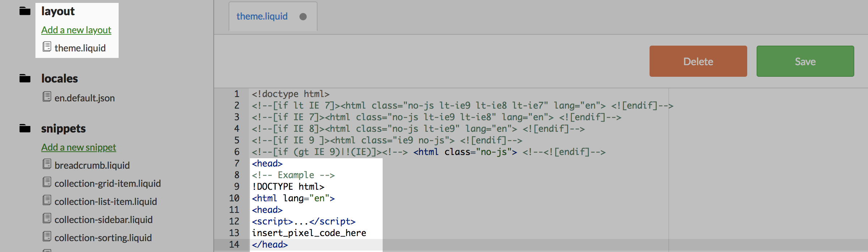Click the <head> tag on line 11
This screenshot has height=252, width=868.
coord(267,210)
